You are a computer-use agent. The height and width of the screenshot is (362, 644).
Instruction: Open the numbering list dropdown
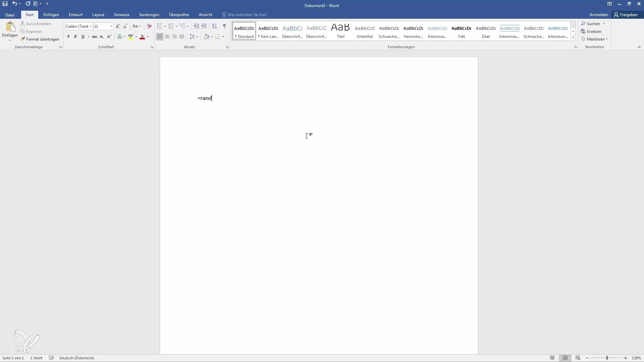(x=176, y=26)
